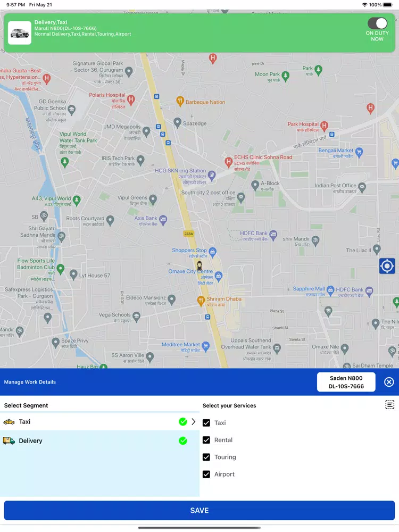
Task: Tap the JMD Megapolis location pin
Action: (146, 131)
